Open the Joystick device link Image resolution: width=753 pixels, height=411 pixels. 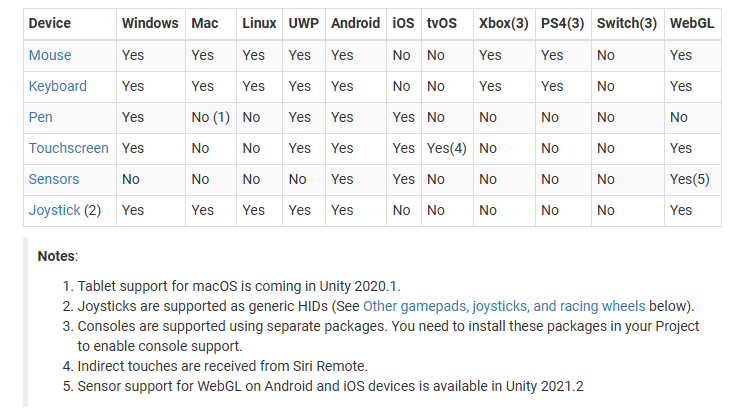coord(54,210)
